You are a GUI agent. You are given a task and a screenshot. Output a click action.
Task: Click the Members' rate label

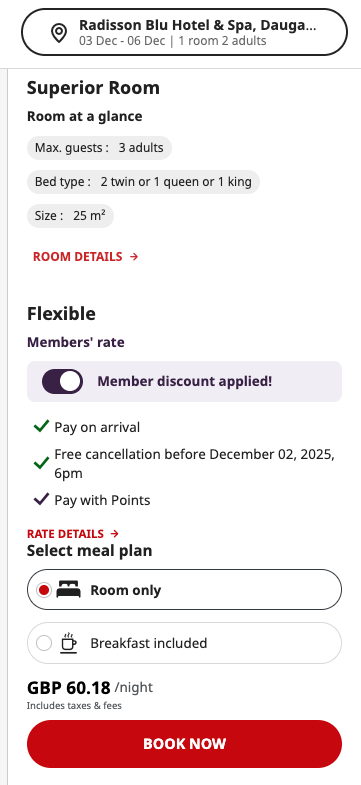pos(76,342)
